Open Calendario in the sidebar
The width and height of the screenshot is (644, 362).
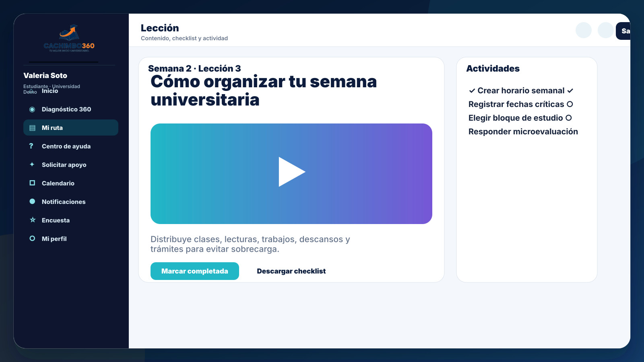coord(71,183)
